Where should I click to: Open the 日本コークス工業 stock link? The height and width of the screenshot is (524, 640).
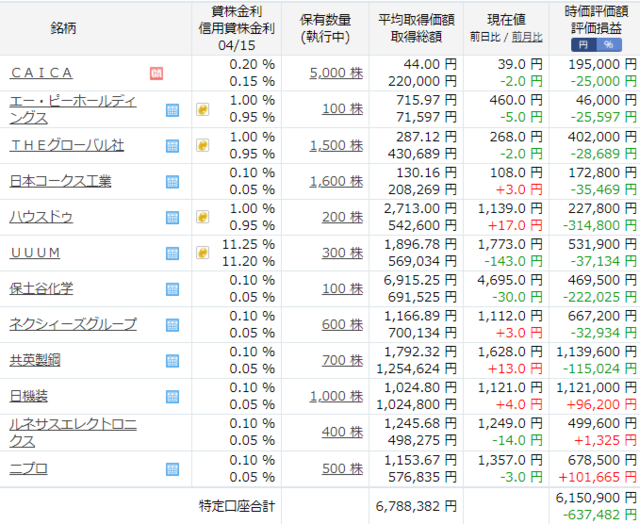tap(60, 181)
